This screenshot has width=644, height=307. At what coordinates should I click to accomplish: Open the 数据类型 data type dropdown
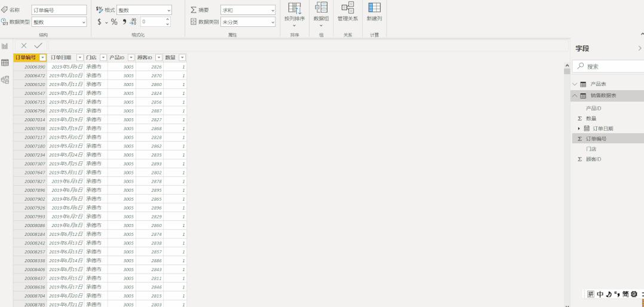(59, 22)
